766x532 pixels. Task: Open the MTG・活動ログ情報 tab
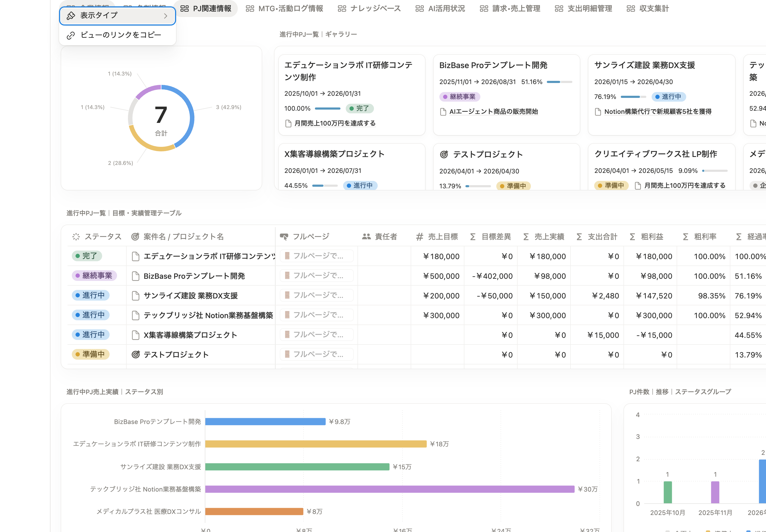[284, 8]
